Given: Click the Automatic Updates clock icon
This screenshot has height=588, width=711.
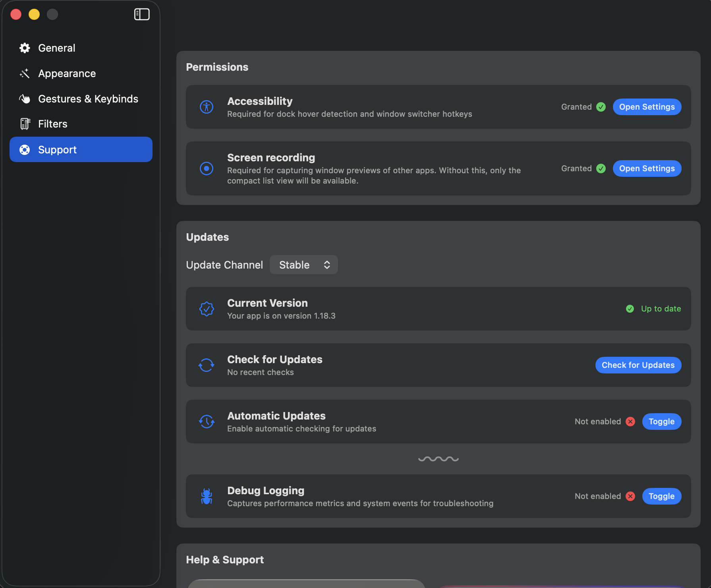Looking at the screenshot, I should [x=207, y=422].
